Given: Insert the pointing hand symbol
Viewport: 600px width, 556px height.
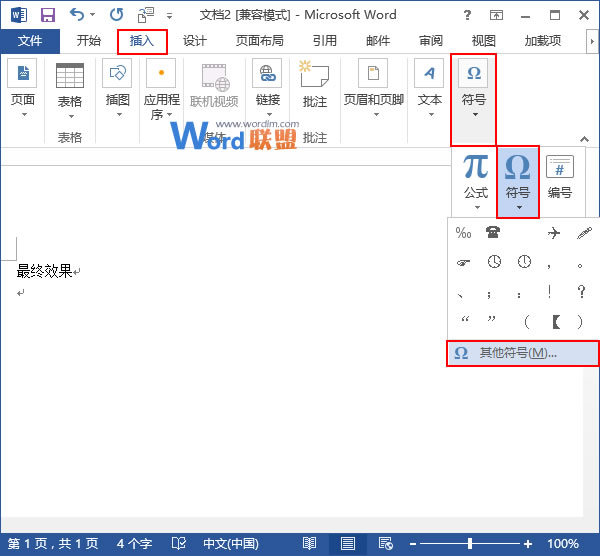Looking at the screenshot, I should pos(463,263).
